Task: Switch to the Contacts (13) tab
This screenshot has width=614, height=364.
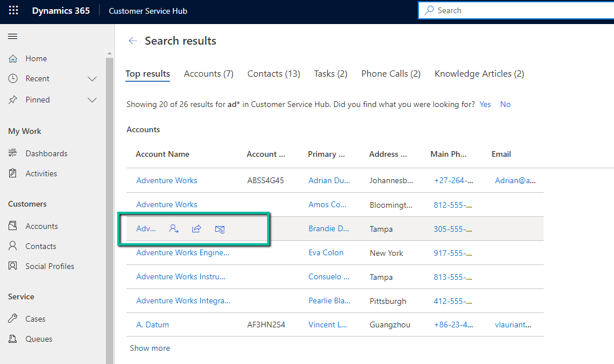Action: pyautogui.click(x=274, y=74)
